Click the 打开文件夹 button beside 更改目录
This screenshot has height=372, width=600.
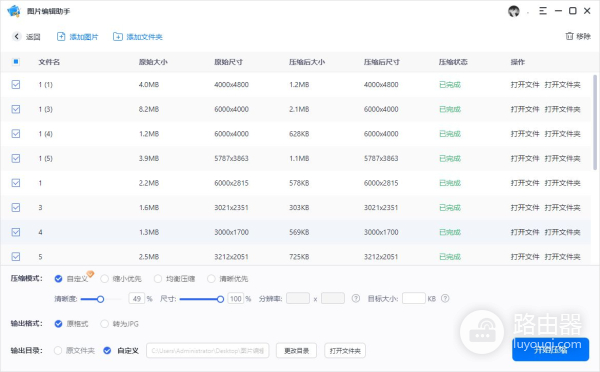(x=345, y=351)
